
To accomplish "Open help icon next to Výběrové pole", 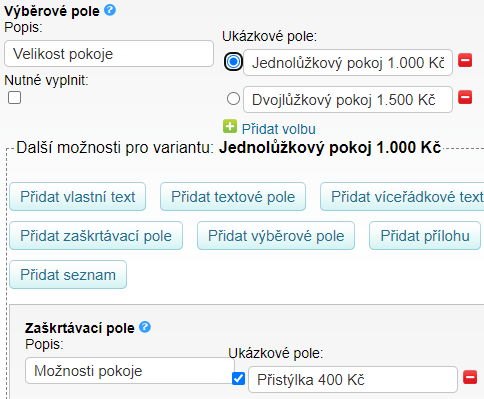I will [x=110, y=10].
